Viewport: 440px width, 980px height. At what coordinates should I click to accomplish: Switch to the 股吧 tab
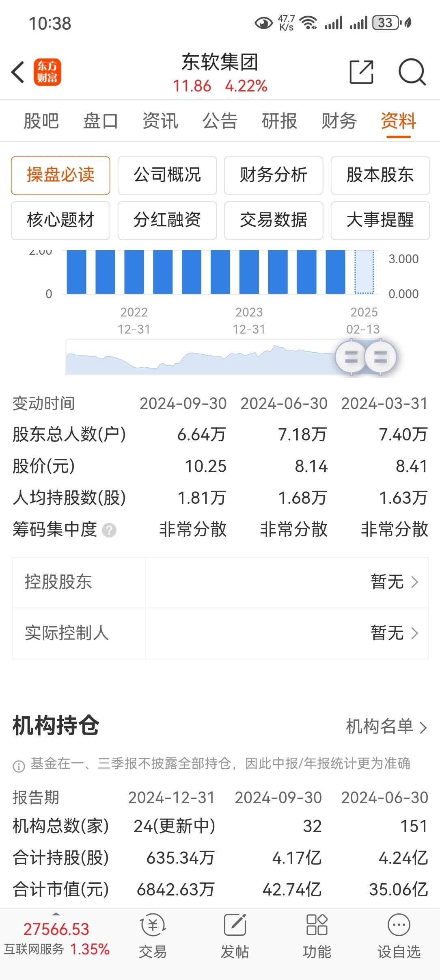point(41,121)
